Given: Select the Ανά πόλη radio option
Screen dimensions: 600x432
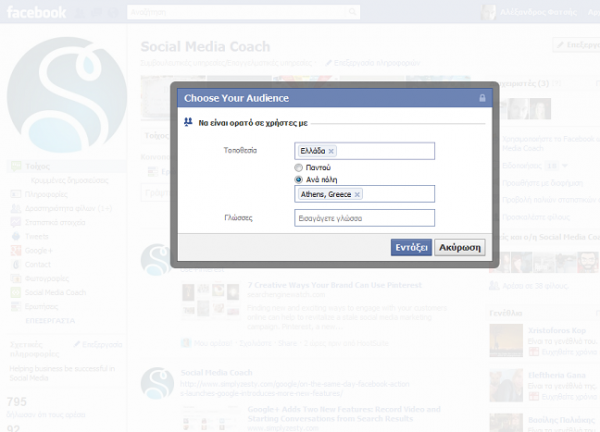Looking at the screenshot, I should click(298, 179).
